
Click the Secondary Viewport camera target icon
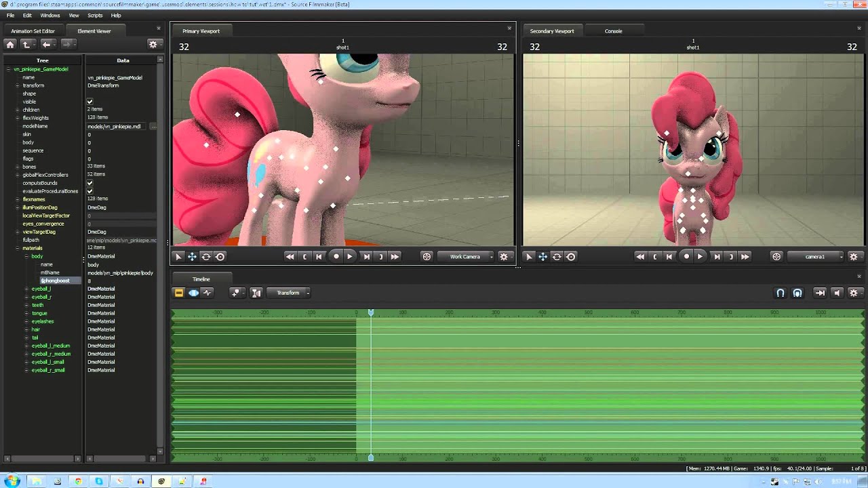(x=776, y=256)
